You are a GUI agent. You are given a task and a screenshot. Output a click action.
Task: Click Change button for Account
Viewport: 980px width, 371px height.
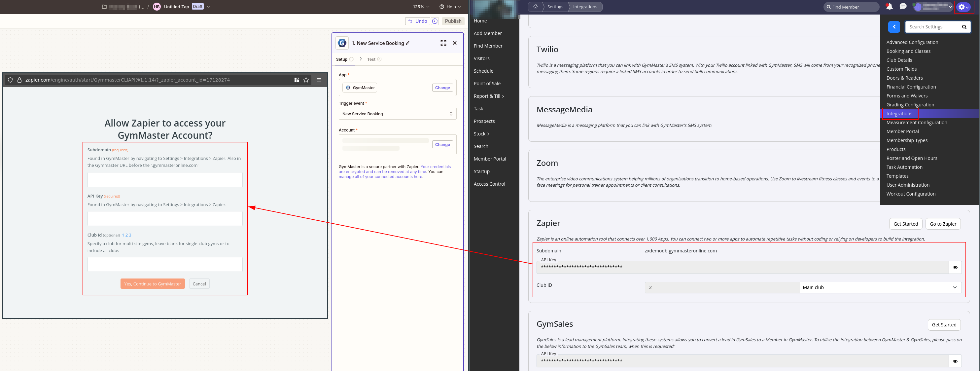click(x=442, y=145)
